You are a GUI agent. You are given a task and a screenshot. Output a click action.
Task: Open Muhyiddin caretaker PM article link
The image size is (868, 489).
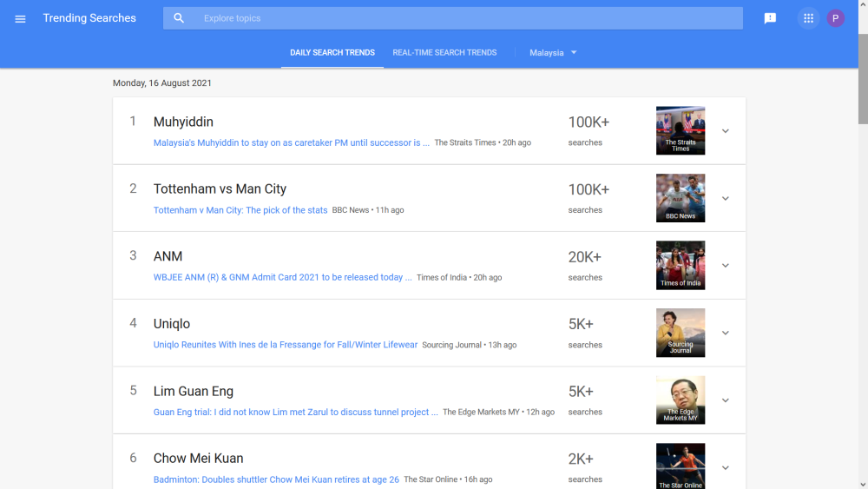point(291,143)
